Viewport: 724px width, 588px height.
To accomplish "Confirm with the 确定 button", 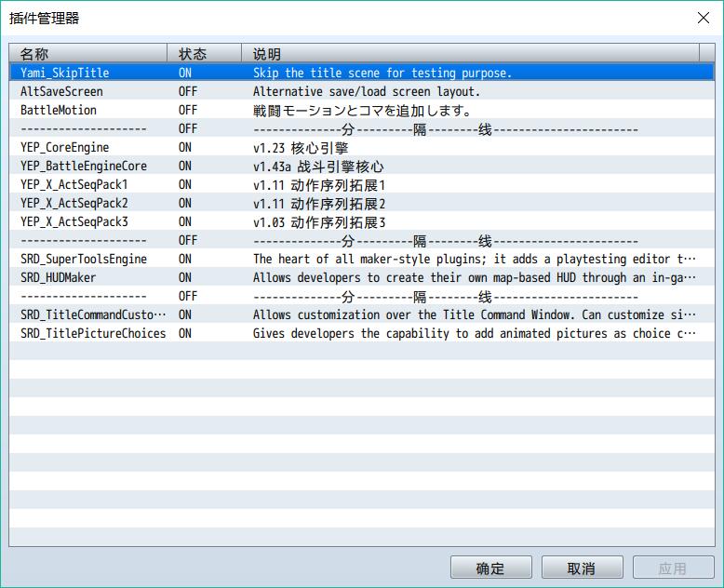I will (490, 568).
